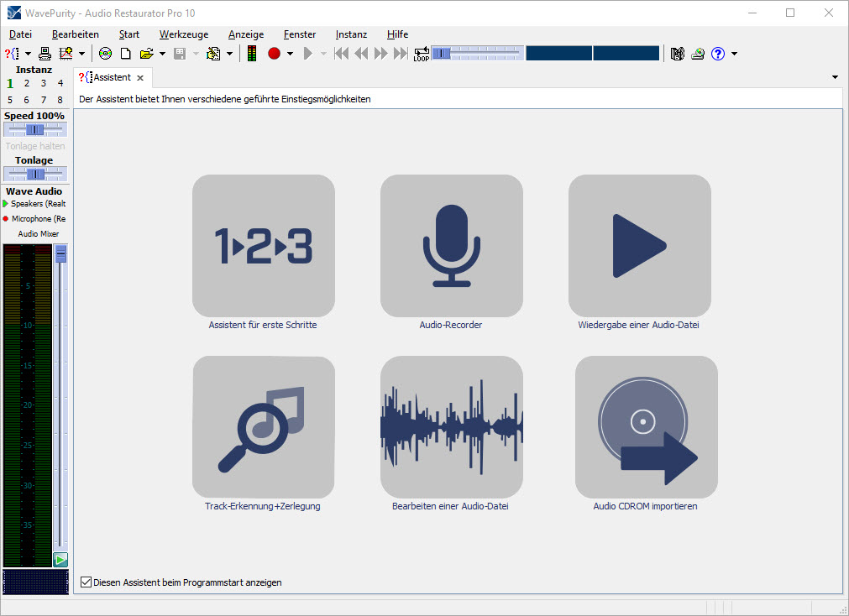The width and height of the screenshot is (849, 616).
Task: Click the Speed 100% slider
Action: tap(35, 129)
